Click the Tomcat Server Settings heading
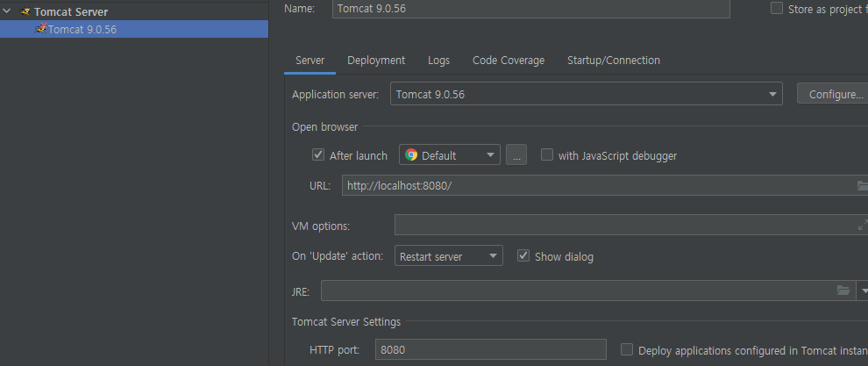This screenshot has width=868, height=366. click(x=346, y=321)
